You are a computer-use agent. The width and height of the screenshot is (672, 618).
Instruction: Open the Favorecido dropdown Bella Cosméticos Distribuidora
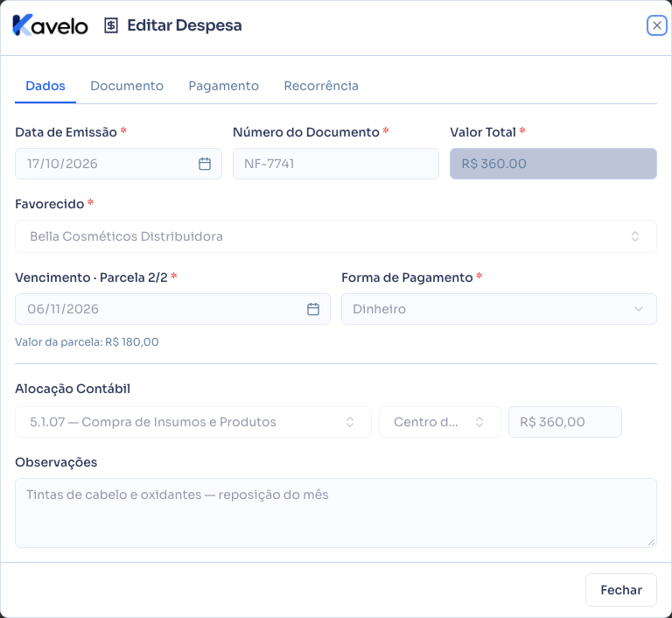click(336, 236)
